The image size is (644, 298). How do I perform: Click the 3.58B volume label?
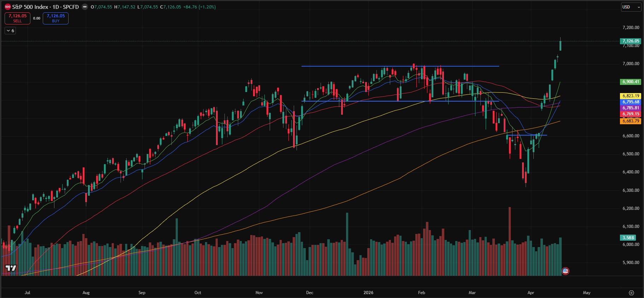coord(628,238)
